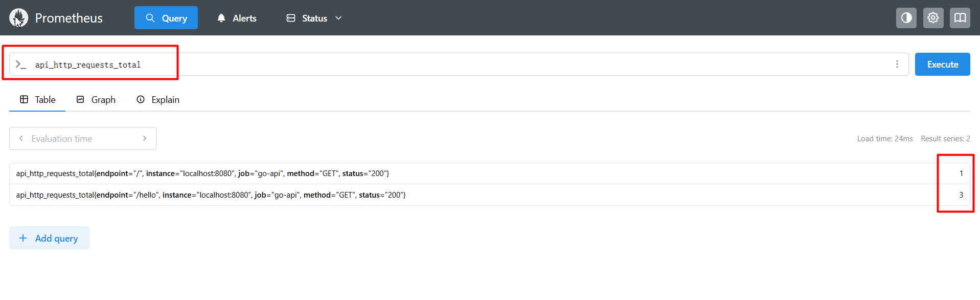Image resolution: width=980 pixels, height=300 pixels.
Task: Open the settings gear icon
Action: [x=933, y=18]
